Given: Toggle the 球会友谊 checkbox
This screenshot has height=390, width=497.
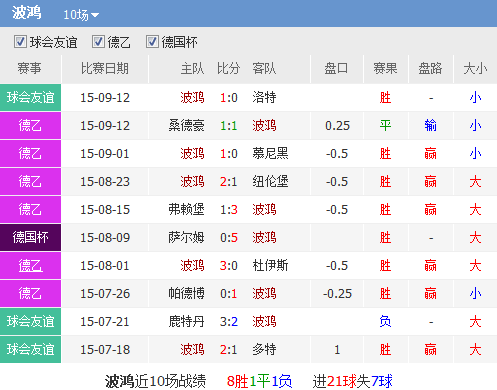Looking at the screenshot, I should tap(20, 42).
